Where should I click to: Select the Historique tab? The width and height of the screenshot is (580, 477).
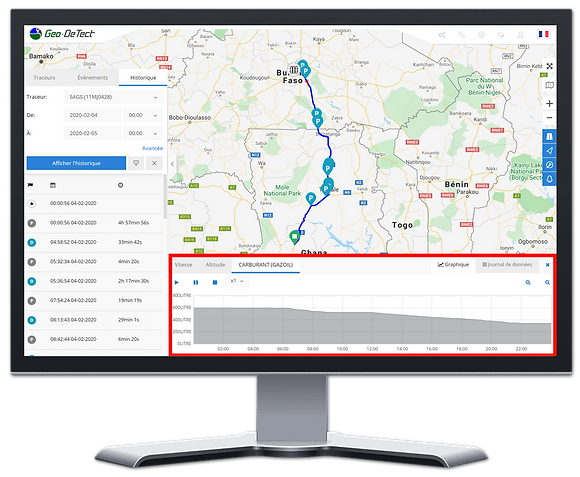[143, 78]
